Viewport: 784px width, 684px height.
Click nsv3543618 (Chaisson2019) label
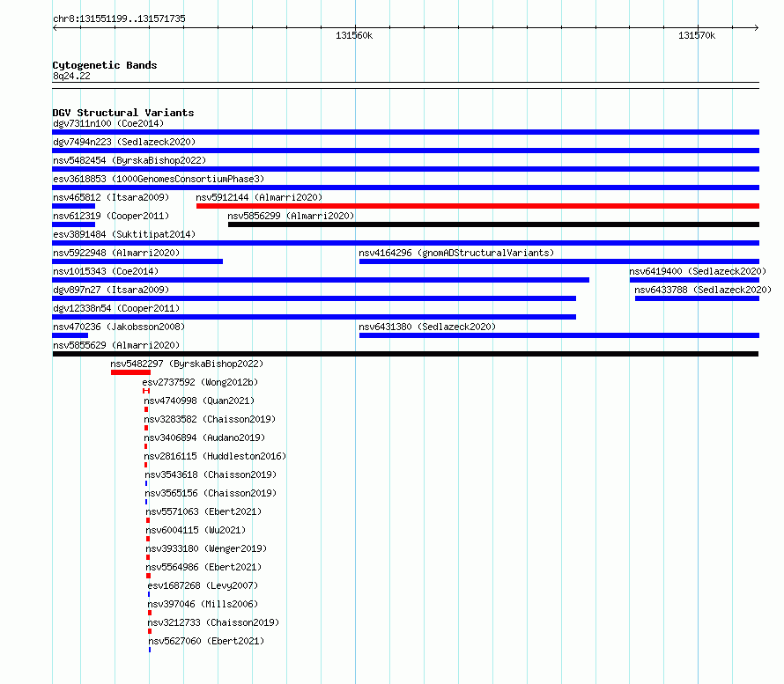coord(211,474)
